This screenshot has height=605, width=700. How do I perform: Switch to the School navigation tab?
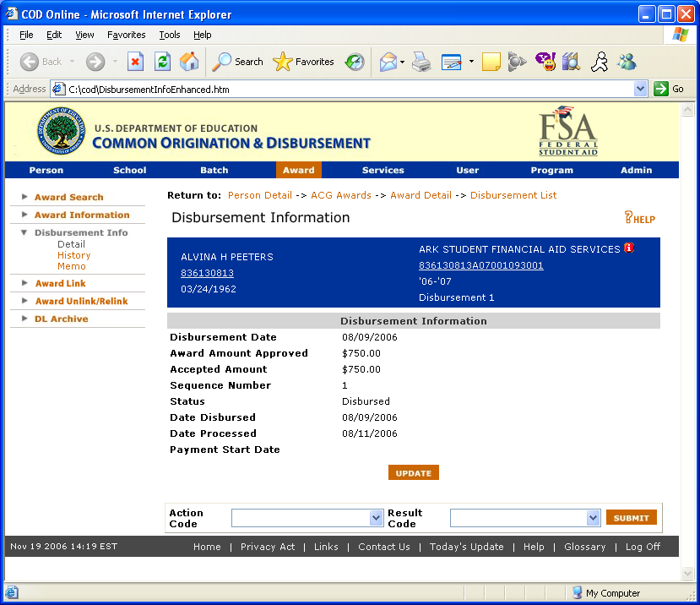pos(129,170)
